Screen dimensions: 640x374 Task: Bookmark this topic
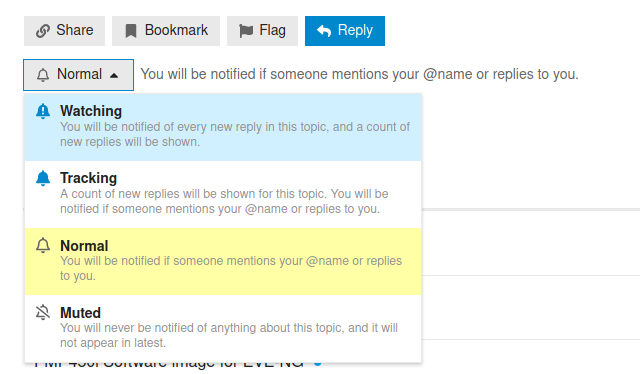[x=166, y=31]
